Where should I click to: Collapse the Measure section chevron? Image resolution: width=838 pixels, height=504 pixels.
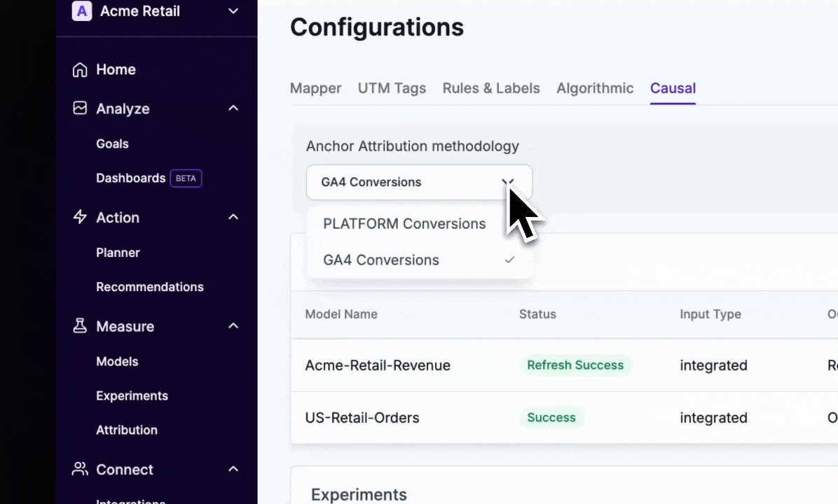click(x=233, y=326)
